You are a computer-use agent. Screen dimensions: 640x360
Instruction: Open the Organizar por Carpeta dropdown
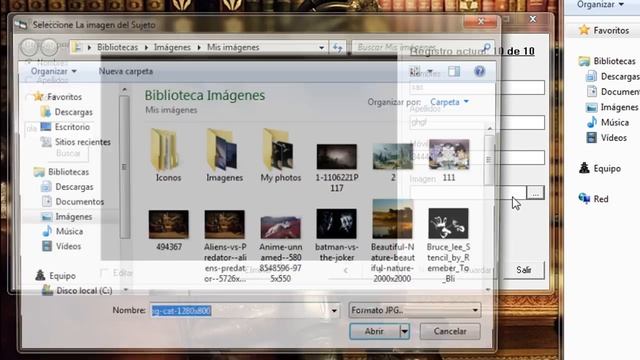click(x=449, y=102)
